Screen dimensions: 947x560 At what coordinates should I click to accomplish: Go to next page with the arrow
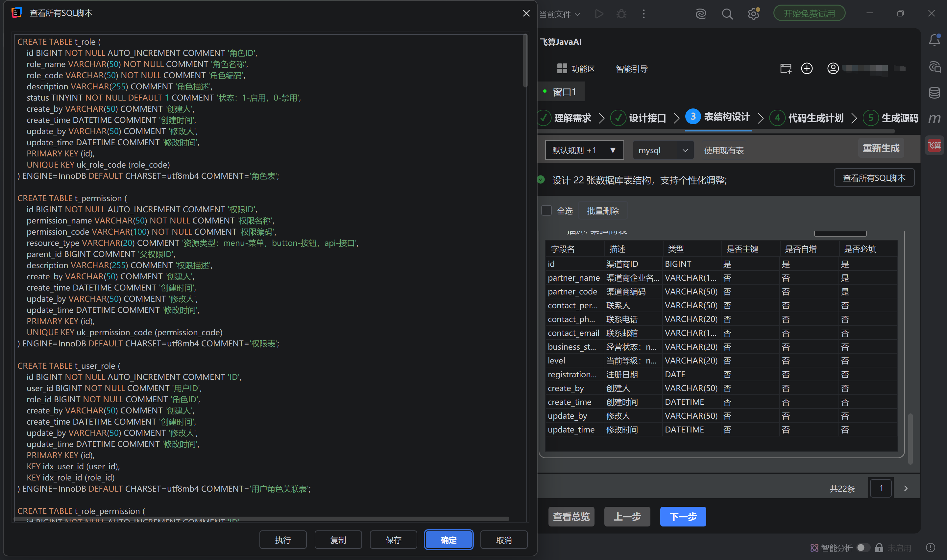tap(906, 488)
